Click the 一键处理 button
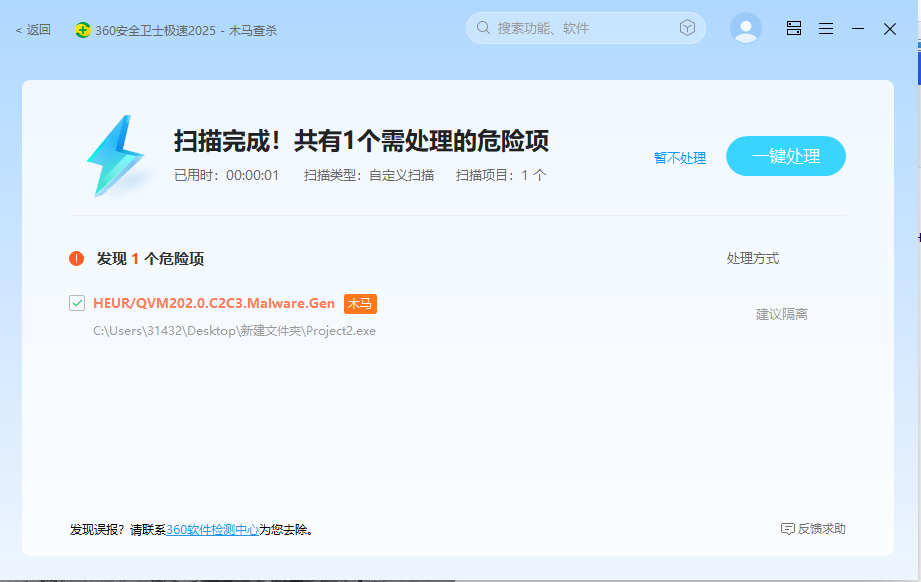Image resolution: width=921 pixels, height=582 pixels. click(x=786, y=156)
